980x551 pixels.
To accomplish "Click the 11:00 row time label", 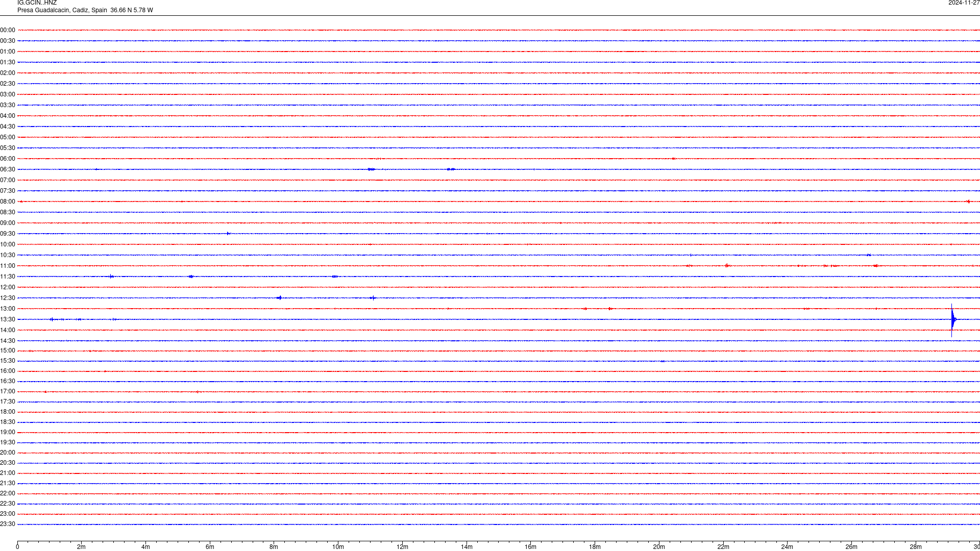I will (x=8, y=266).
